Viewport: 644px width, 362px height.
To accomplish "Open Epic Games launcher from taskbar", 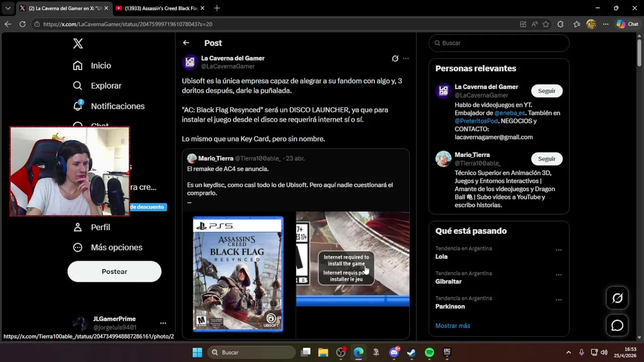I will point(447,352).
